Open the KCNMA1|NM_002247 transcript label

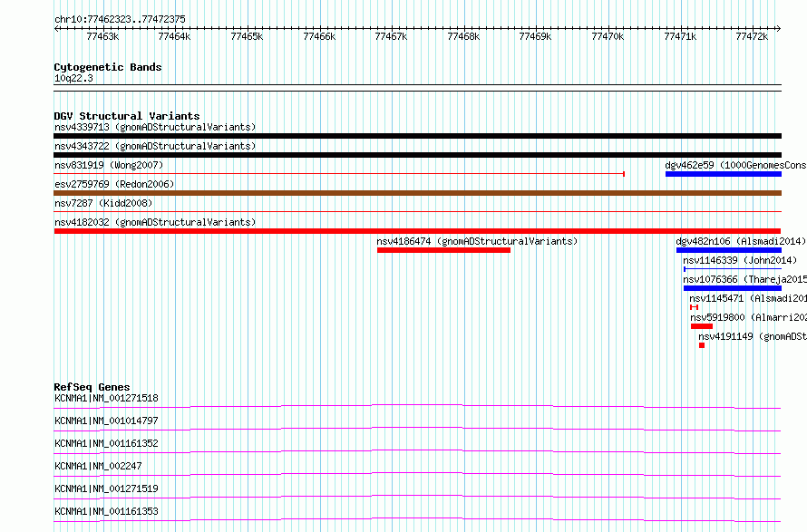98,466
